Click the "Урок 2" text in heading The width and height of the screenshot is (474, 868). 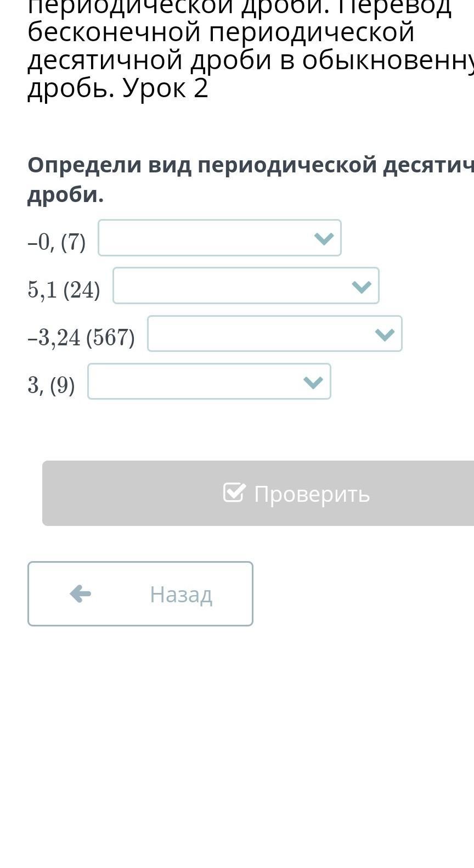click(165, 88)
